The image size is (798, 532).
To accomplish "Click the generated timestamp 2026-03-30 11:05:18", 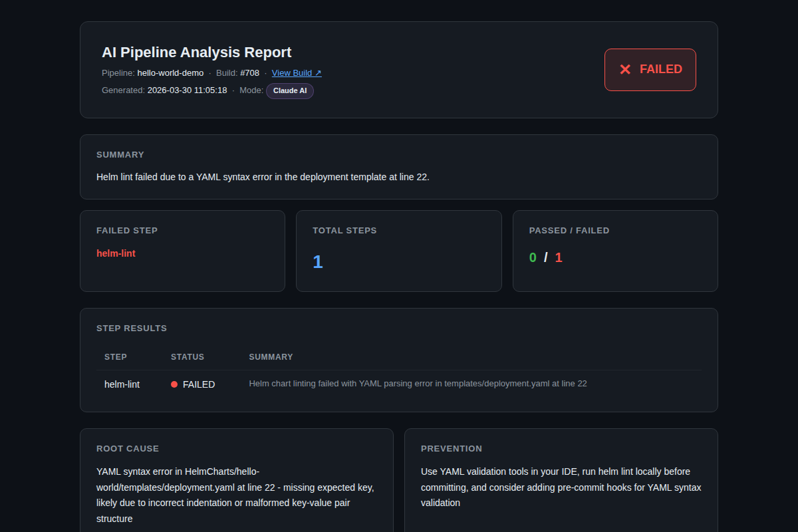I will [187, 90].
